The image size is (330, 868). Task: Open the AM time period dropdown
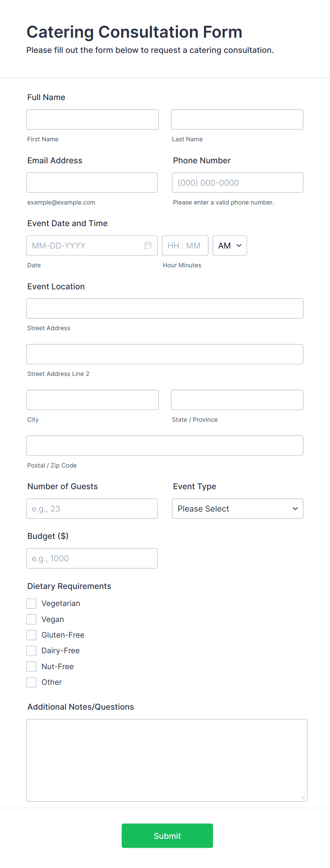pos(229,245)
